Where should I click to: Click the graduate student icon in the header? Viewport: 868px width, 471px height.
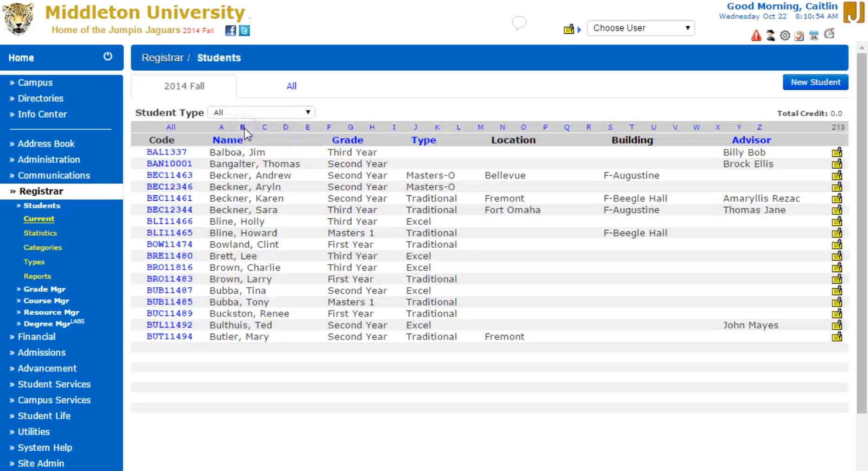point(770,36)
